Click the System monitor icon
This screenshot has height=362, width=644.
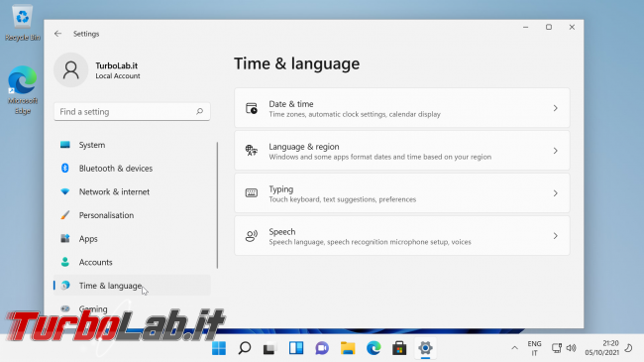click(x=64, y=145)
